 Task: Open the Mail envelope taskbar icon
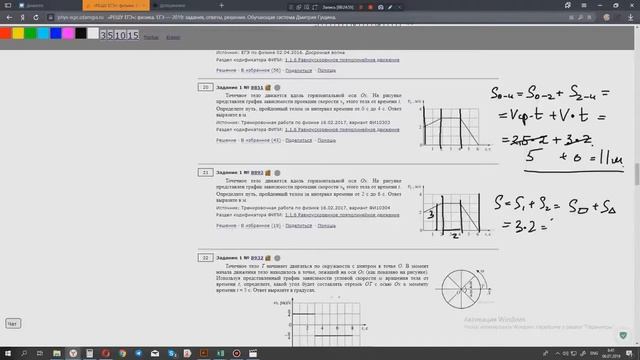155,353
